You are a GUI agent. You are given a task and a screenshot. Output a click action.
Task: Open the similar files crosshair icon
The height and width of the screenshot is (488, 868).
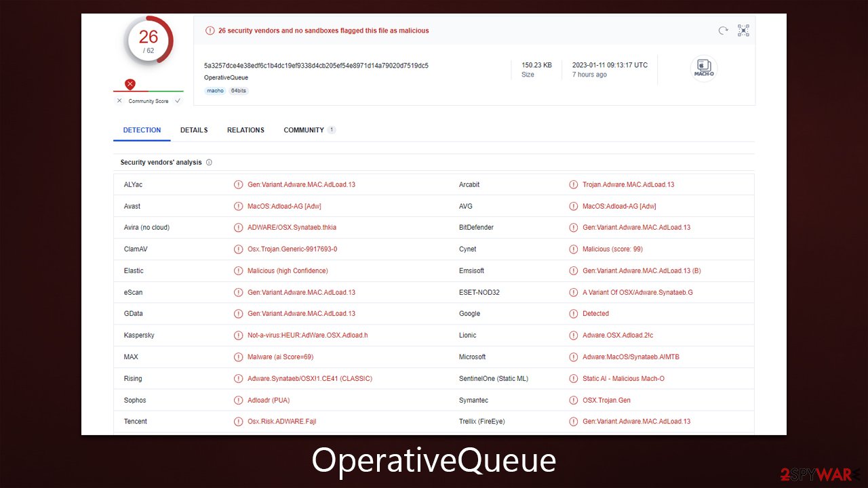point(743,30)
